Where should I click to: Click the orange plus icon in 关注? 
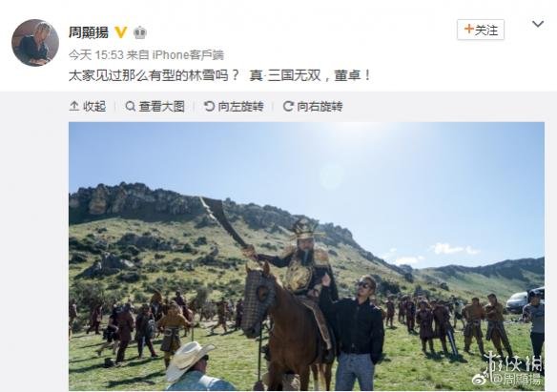[469, 30]
